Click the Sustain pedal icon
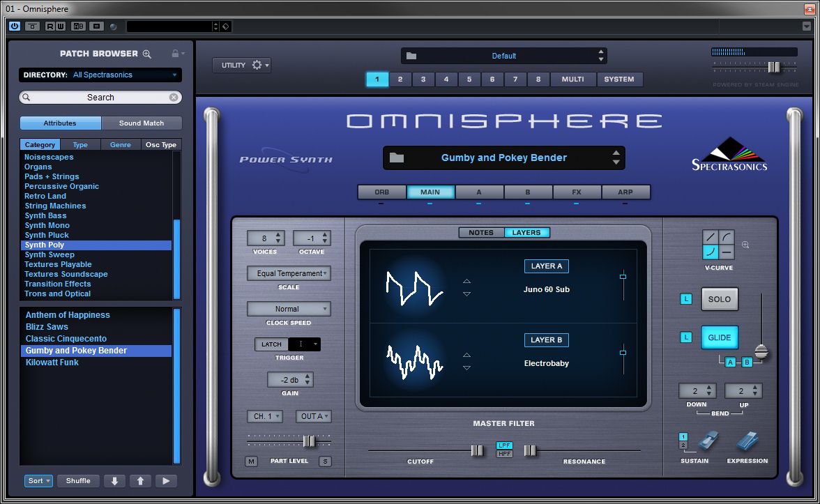Screen dimensions: 820x504 point(708,442)
